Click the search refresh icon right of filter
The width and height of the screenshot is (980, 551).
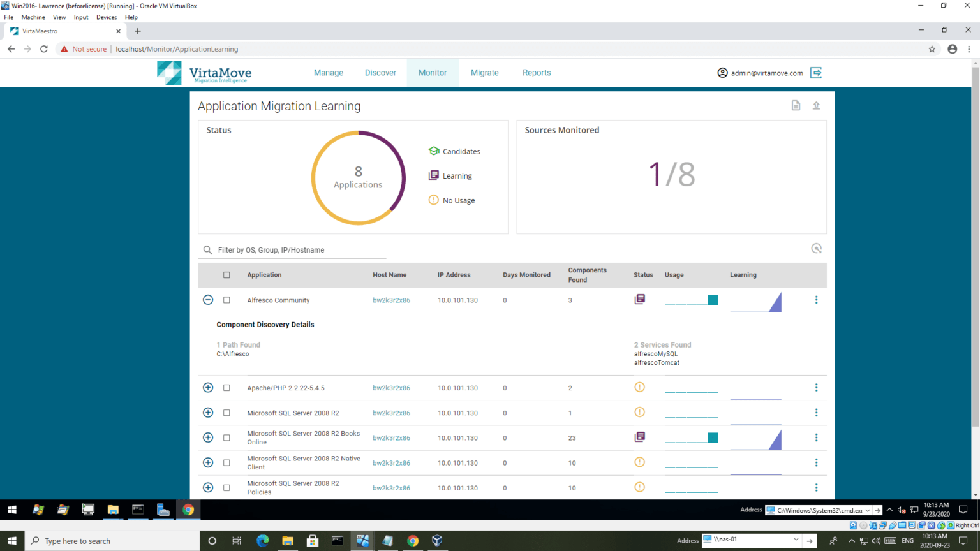pos(816,249)
